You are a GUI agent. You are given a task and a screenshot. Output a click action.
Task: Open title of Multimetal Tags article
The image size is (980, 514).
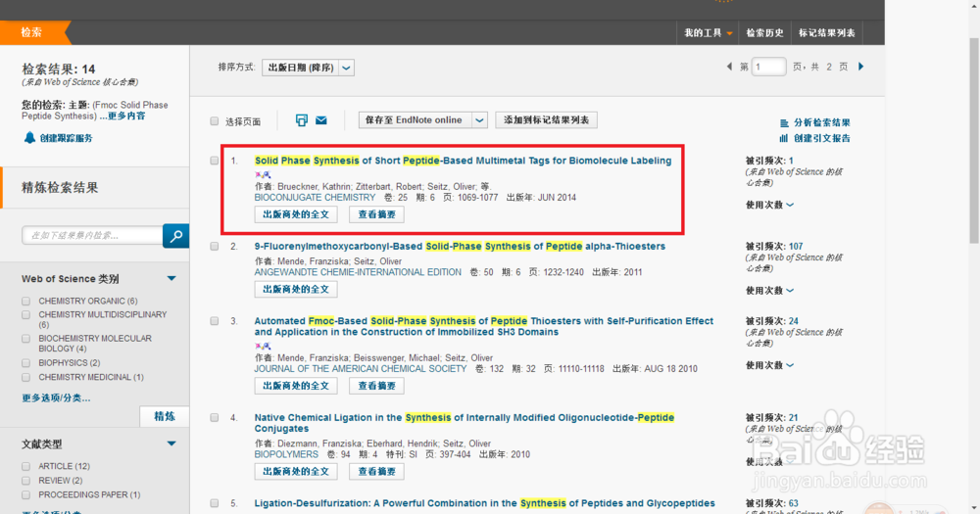[464, 161]
